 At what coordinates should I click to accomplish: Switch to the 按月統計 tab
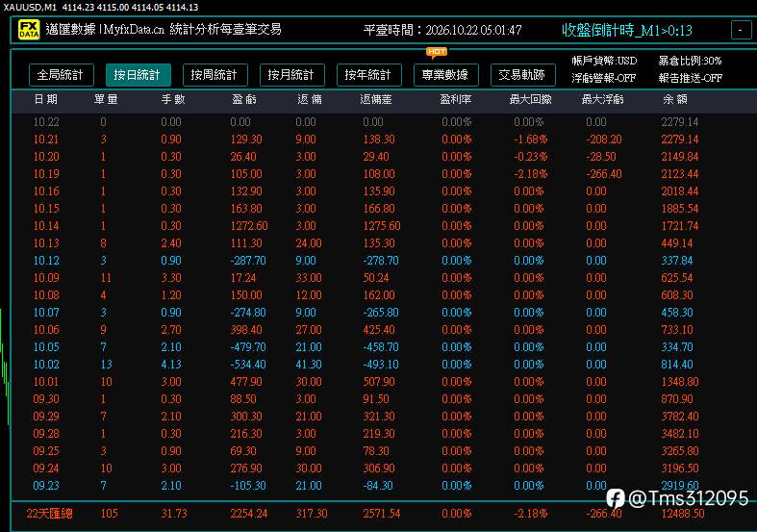tap(291, 75)
